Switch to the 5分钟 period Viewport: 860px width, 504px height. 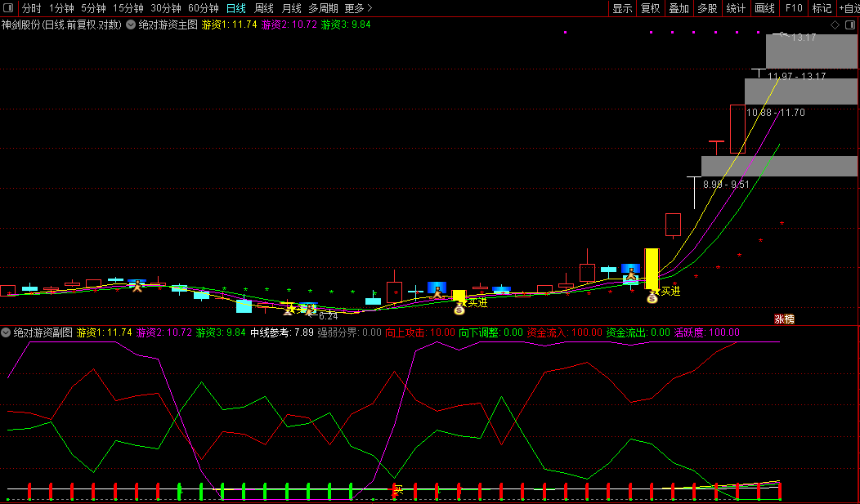point(93,8)
